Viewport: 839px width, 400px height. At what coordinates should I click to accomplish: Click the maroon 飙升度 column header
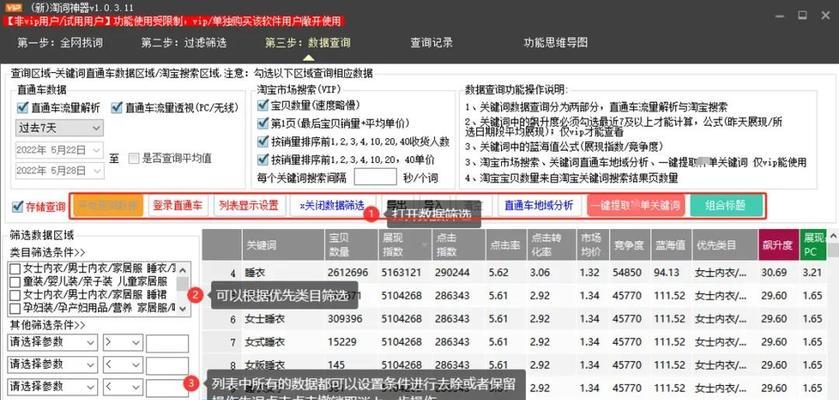tap(777, 245)
